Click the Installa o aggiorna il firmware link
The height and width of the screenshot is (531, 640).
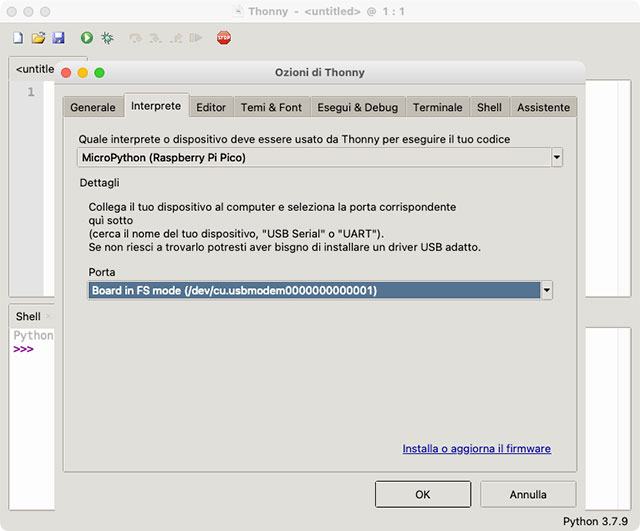point(476,449)
